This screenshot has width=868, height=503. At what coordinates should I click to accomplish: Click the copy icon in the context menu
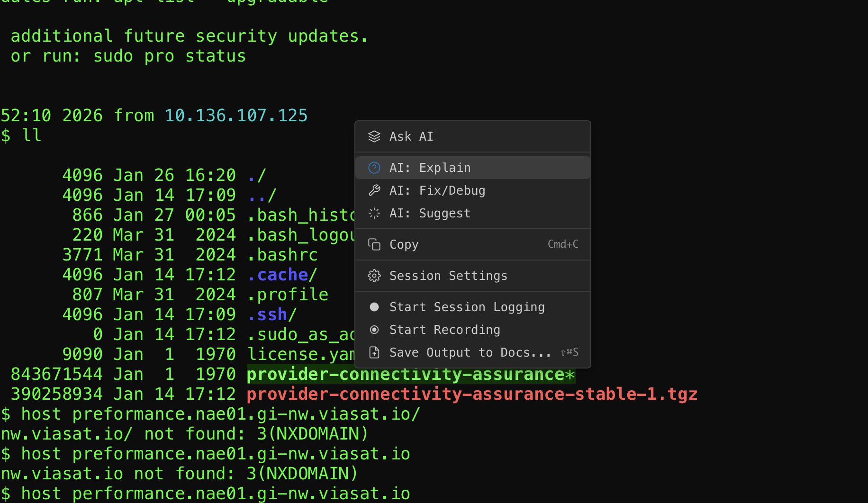click(x=374, y=244)
